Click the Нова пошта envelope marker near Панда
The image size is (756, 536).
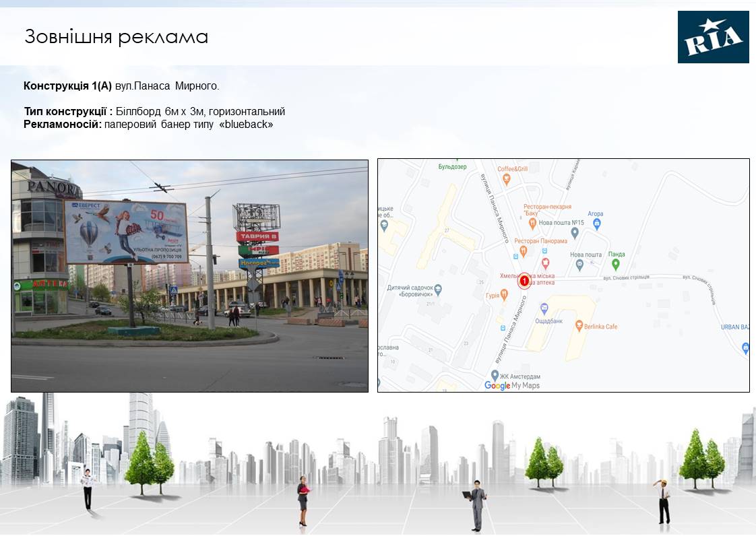pos(579,264)
